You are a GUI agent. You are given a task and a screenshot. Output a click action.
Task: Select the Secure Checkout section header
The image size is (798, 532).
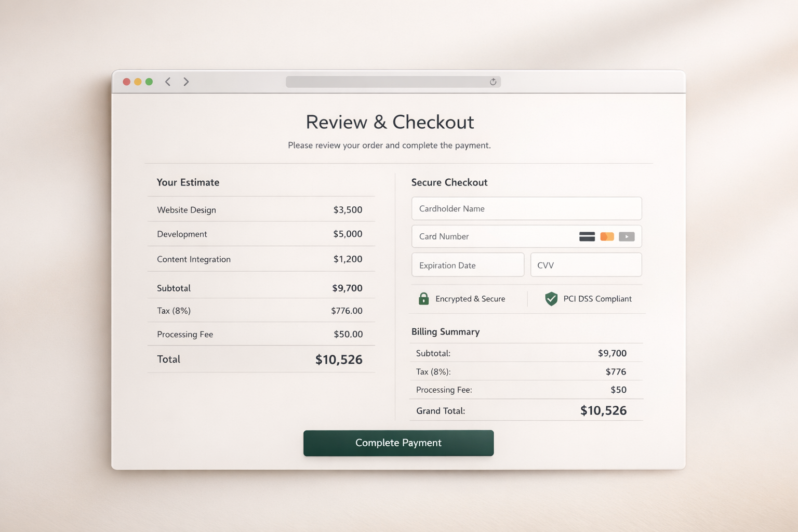point(449,182)
